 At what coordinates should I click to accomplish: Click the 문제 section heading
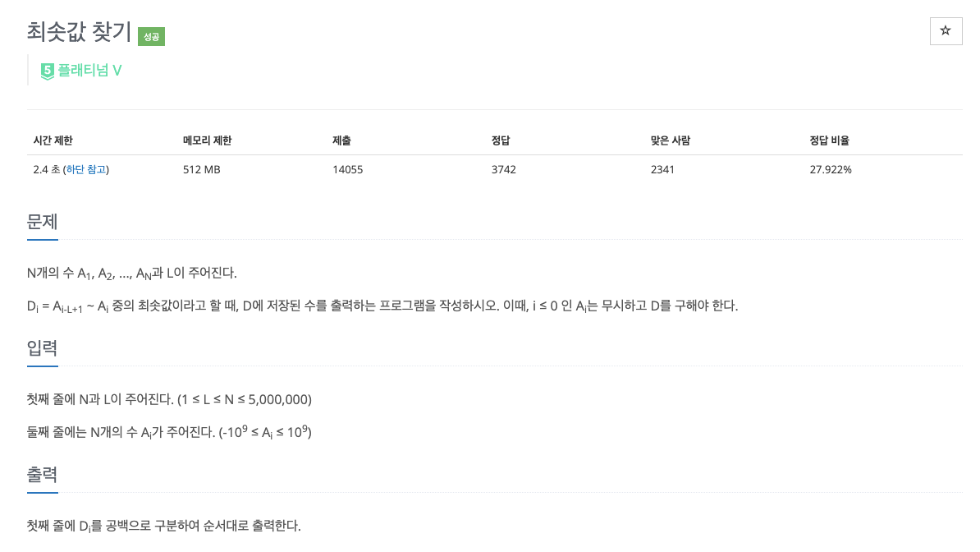click(42, 222)
